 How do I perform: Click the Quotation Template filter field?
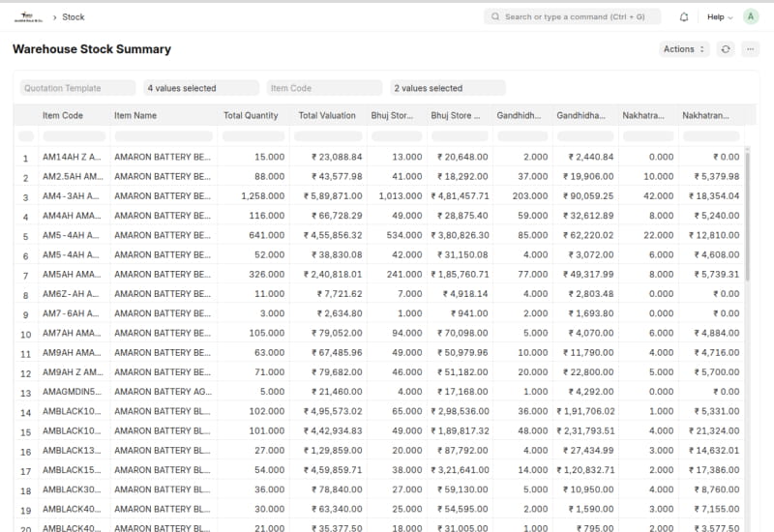(x=77, y=88)
